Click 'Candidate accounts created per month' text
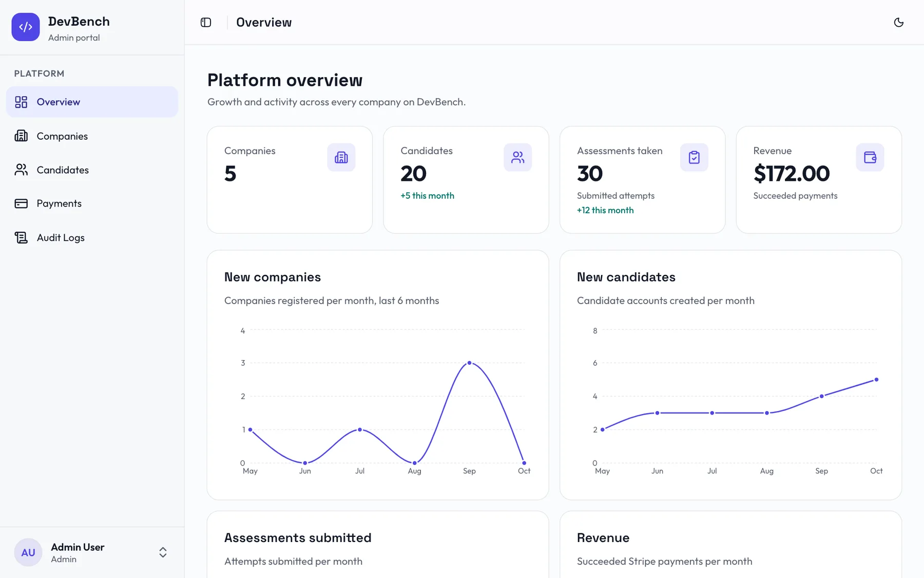 (x=666, y=301)
